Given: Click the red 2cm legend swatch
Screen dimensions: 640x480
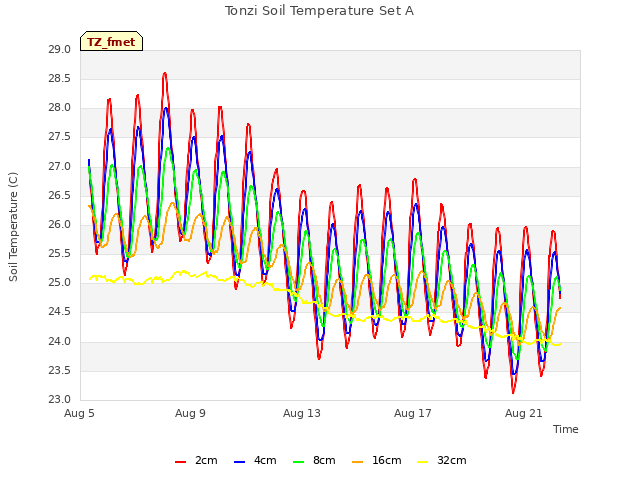Looking at the screenshot, I should [x=180, y=462].
